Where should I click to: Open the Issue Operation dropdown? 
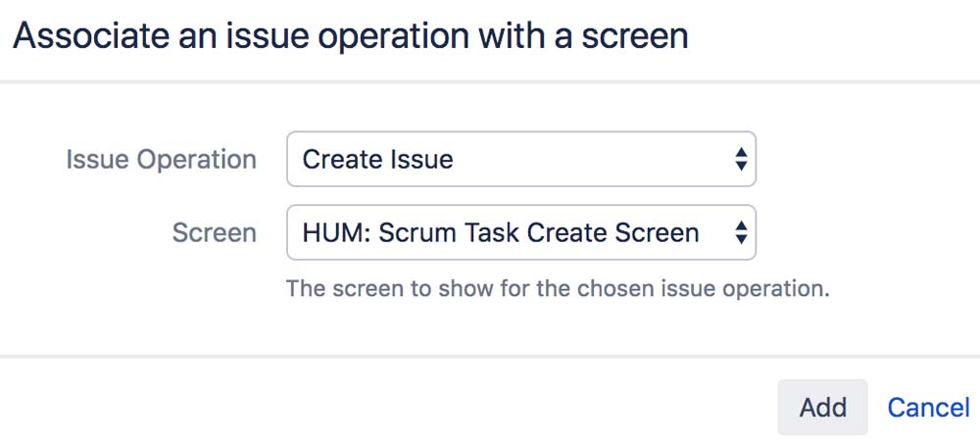pyautogui.click(x=520, y=159)
